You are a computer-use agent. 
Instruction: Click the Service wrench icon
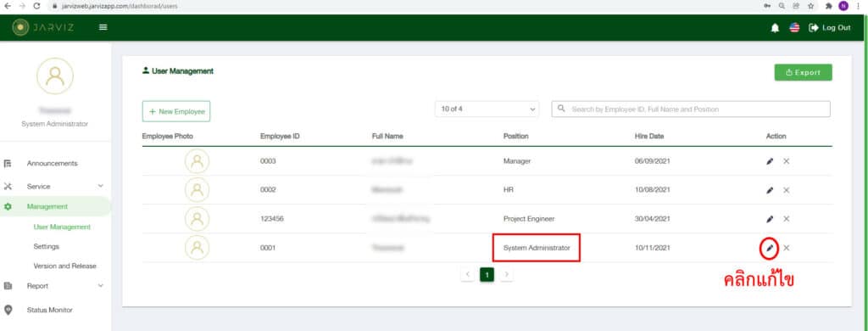click(8, 186)
